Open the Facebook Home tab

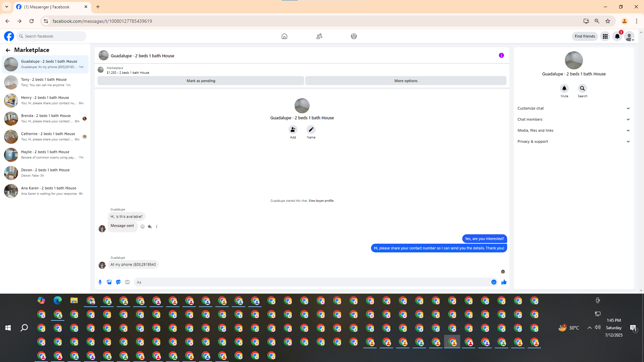284,36
